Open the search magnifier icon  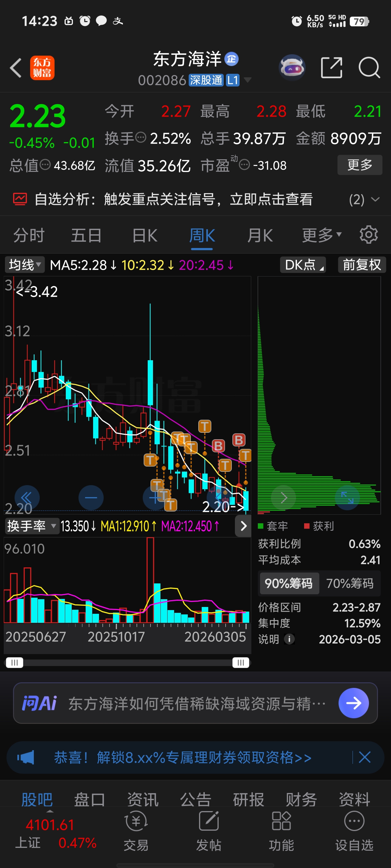(369, 68)
